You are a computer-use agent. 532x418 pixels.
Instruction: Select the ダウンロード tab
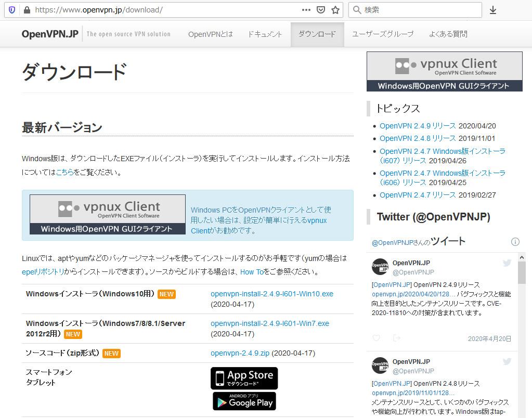317,34
